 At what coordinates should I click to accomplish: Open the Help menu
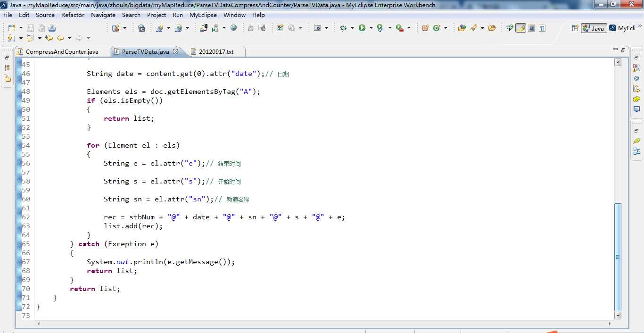point(258,15)
